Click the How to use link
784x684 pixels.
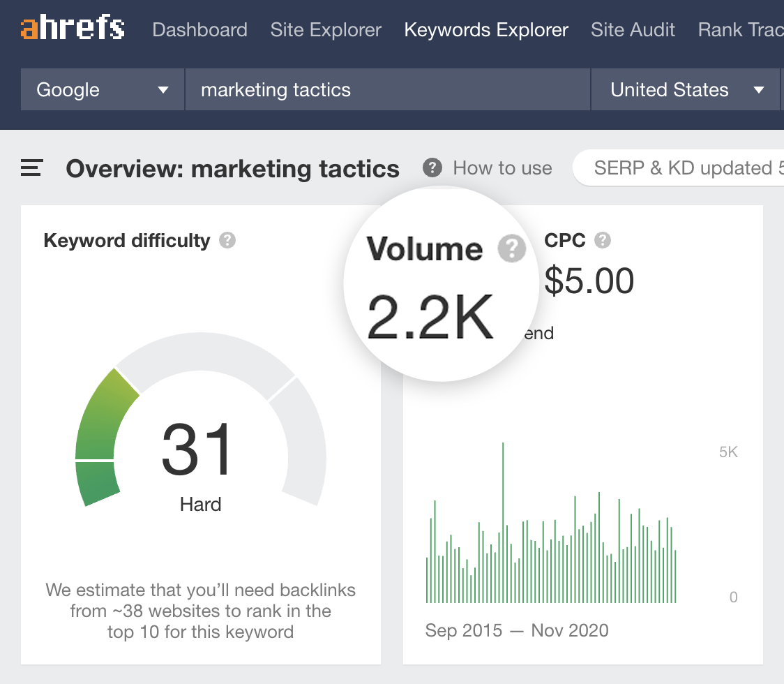click(502, 168)
